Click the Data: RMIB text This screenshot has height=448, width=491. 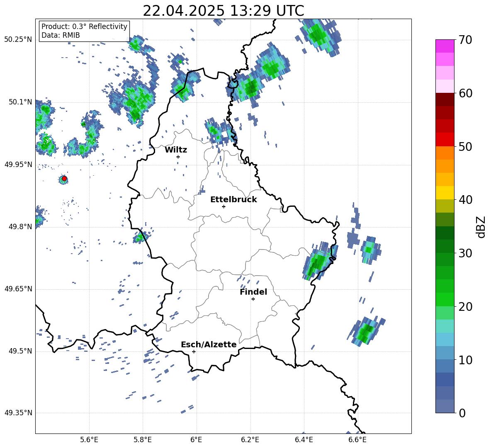pos(61,35)
